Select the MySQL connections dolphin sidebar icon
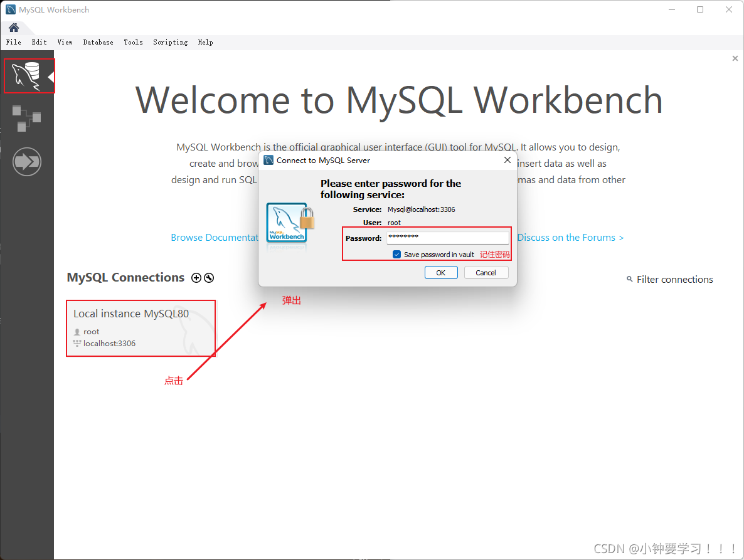 point(26,76)
